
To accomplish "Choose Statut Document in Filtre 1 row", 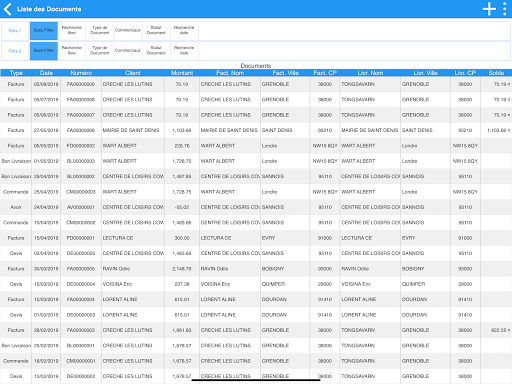I will (156, 31).
